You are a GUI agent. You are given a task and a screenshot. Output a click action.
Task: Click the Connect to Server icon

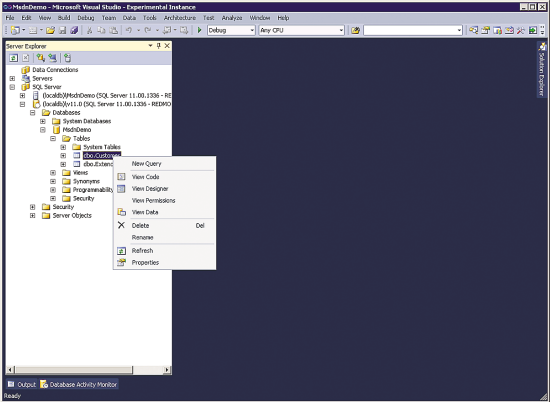(53, 58)
